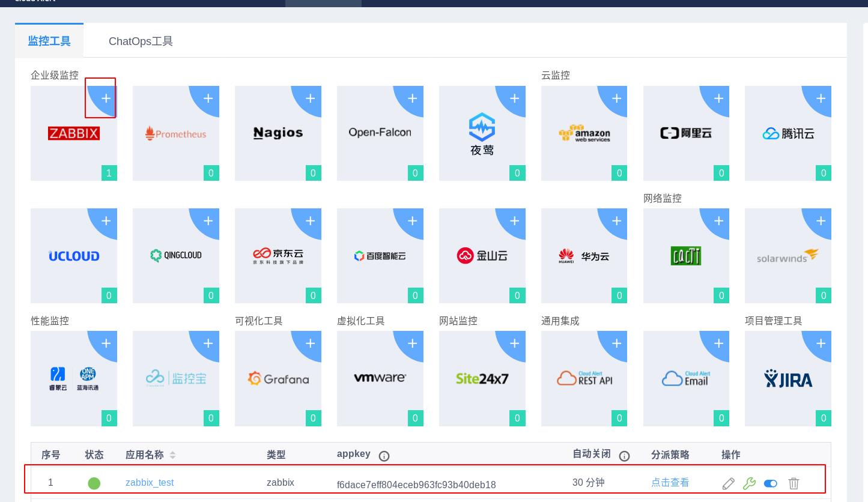This screenshot has width=868, height=502.
Task: Add 睿象云 OneAPM integration via plus icon
Action: (106, 343)
